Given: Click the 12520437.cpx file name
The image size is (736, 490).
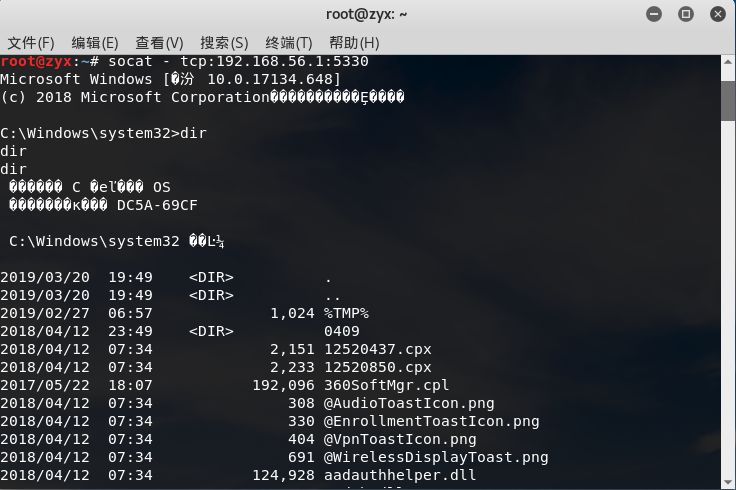Looking at the screenshot, I should 378,349.
